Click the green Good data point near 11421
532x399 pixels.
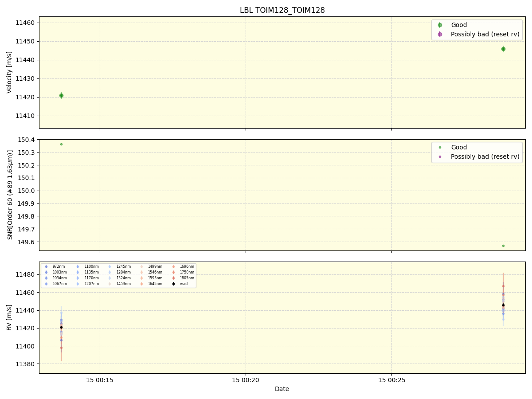(x=61, y=94)
